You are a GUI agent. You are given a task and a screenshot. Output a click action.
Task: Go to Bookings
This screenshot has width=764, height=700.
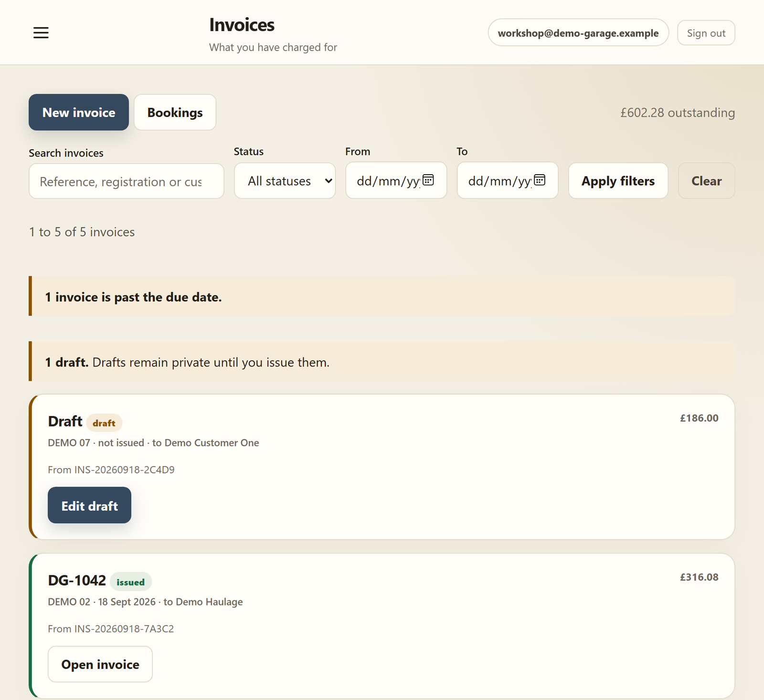coord(175,112)
